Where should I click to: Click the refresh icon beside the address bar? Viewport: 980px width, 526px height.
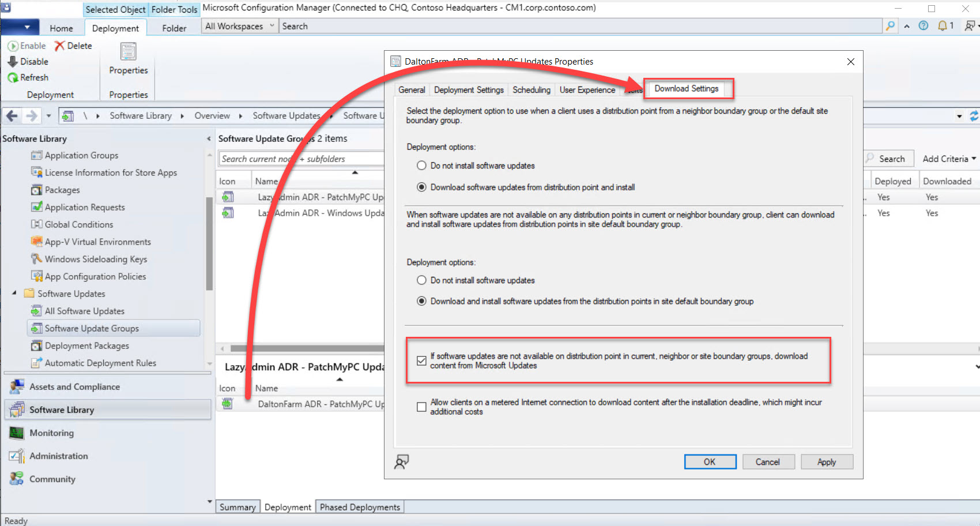[974, 116]
